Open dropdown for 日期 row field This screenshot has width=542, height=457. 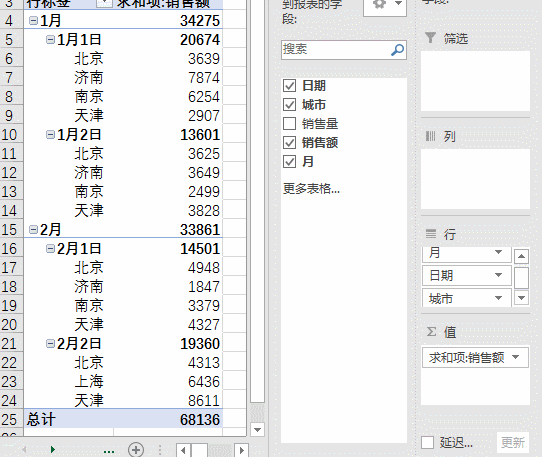click(498, 275)
